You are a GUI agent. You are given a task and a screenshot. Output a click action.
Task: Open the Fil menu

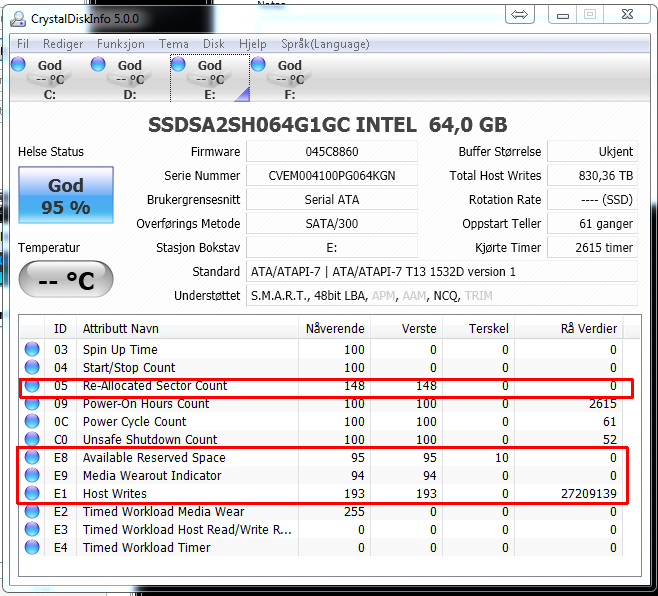[x=23, y=44]
